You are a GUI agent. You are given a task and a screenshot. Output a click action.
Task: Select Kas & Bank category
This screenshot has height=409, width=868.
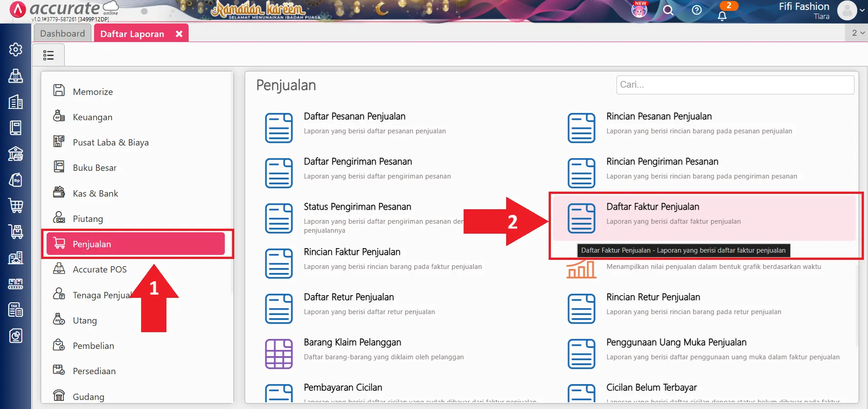tap(95, 193)
